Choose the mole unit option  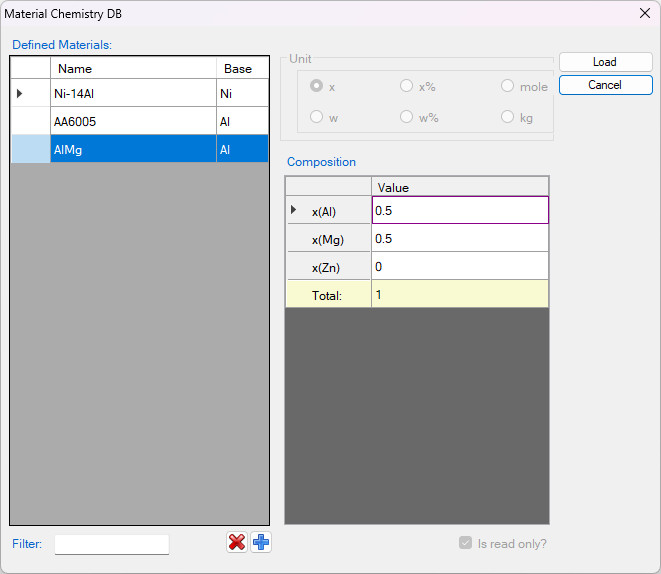[508, 87]
